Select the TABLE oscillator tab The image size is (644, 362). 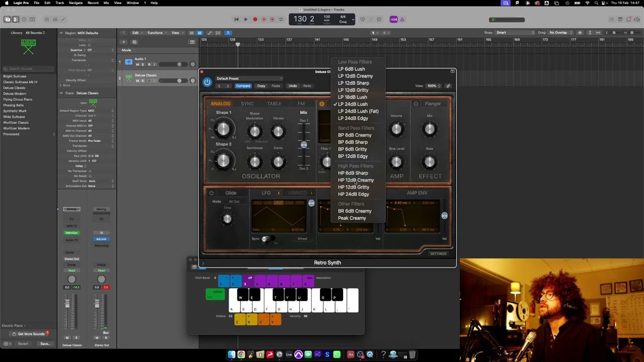click(x=274, y=104)
